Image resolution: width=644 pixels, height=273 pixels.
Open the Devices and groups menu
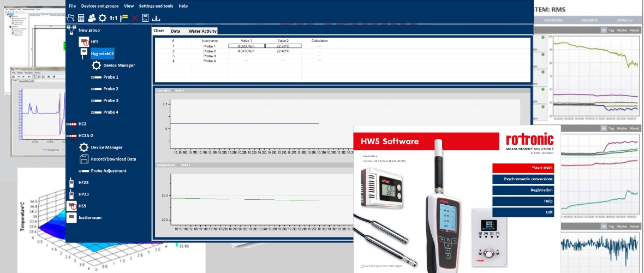(100, 6)
